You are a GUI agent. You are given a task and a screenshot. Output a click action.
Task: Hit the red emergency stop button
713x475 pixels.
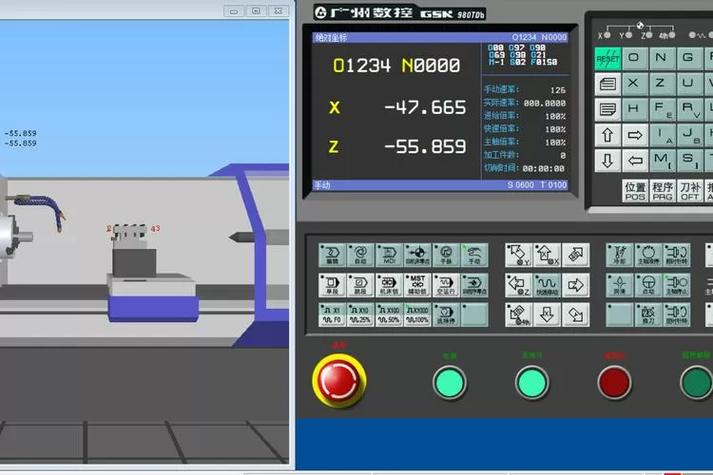pyautogui.click(x=339, y=381)
